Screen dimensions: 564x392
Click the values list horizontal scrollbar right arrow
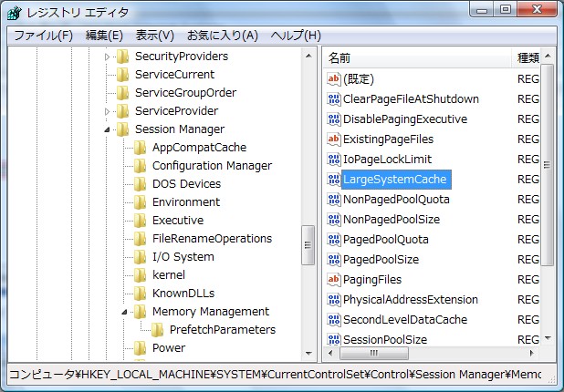point(533,353)
